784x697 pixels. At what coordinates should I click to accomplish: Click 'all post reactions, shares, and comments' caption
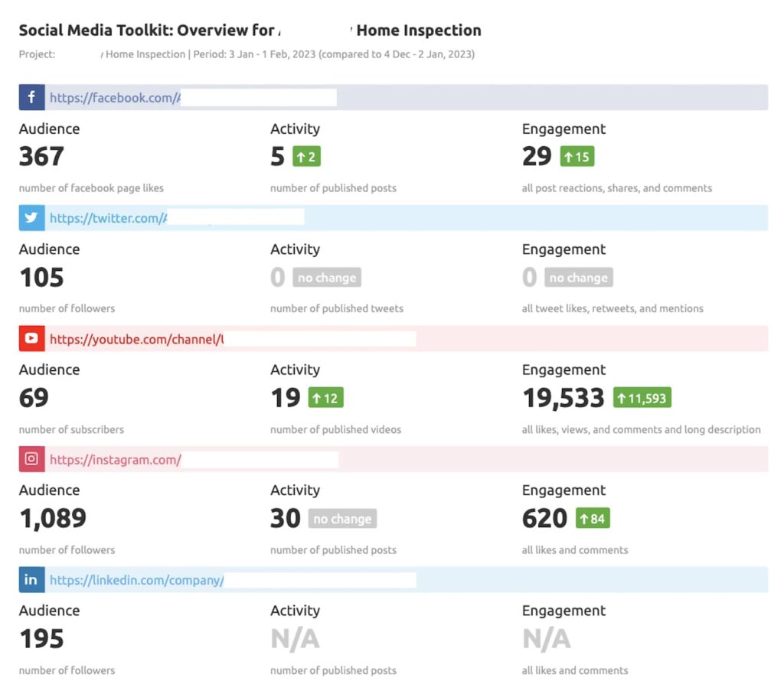(x=617, y=188)
